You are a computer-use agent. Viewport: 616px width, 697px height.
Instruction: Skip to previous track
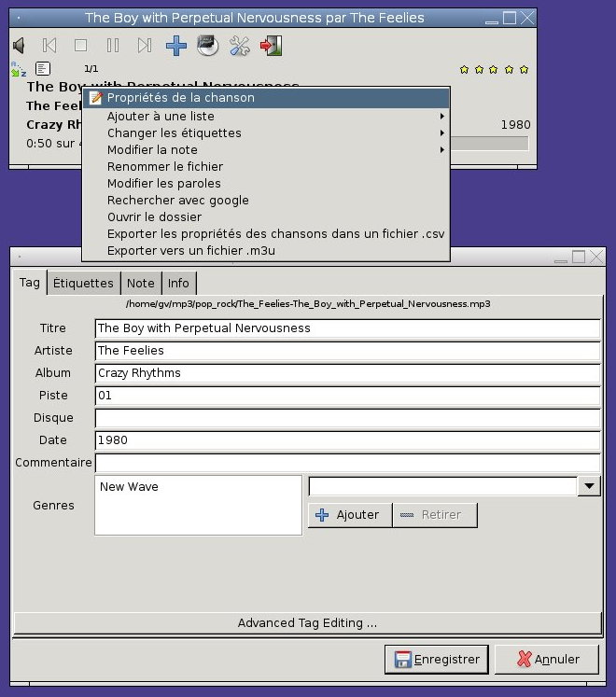49,46
